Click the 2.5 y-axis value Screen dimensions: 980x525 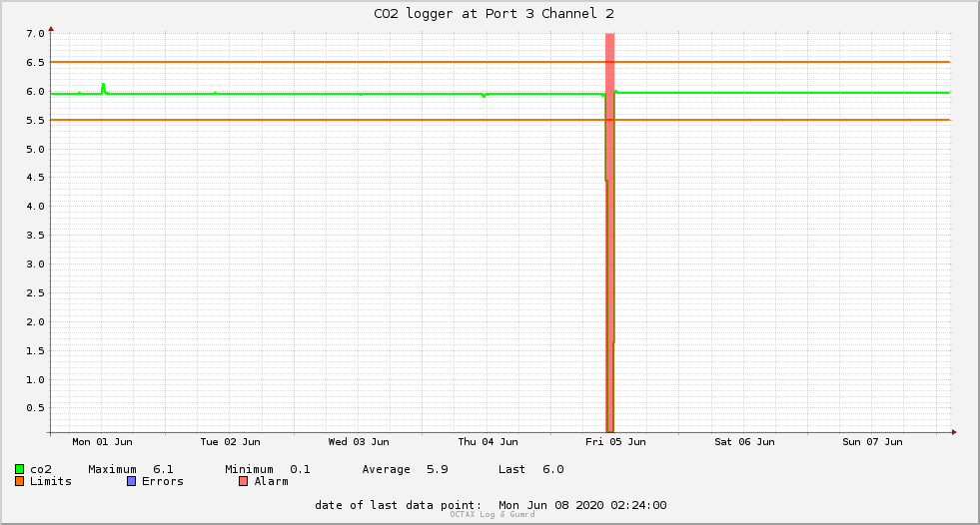[36, 292]
